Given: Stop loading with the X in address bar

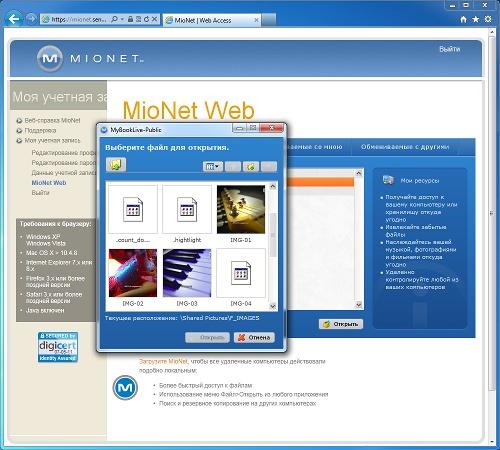Looking at the screenshot, I should point(154,19).
